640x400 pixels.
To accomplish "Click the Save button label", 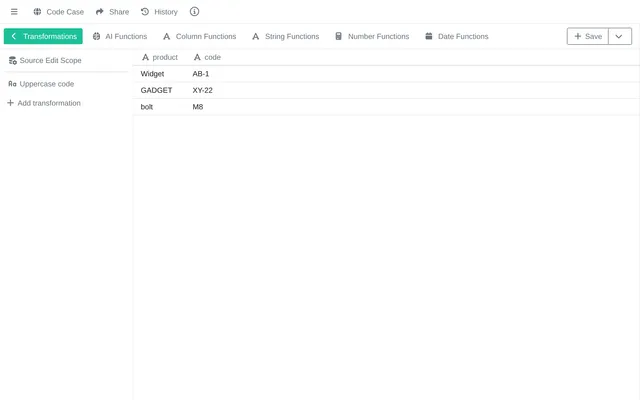I will [x=593, y=36].
